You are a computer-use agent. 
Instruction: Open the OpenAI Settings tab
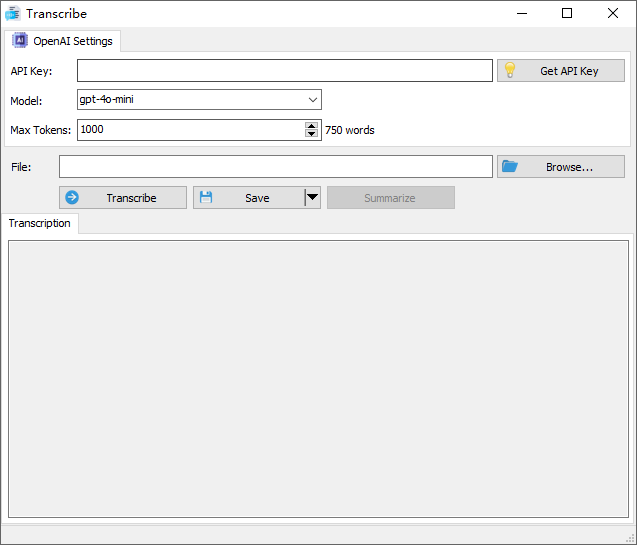(x=62, y=41)
